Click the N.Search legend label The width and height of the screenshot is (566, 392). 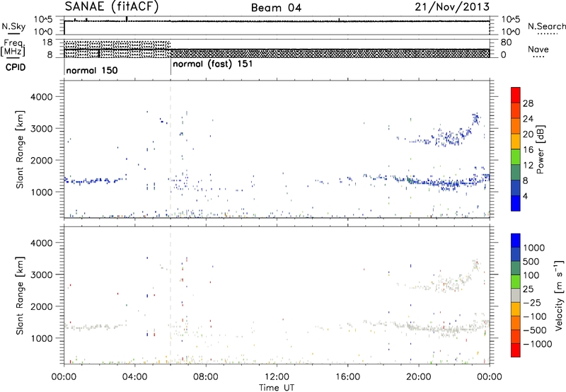coord(546,26)
